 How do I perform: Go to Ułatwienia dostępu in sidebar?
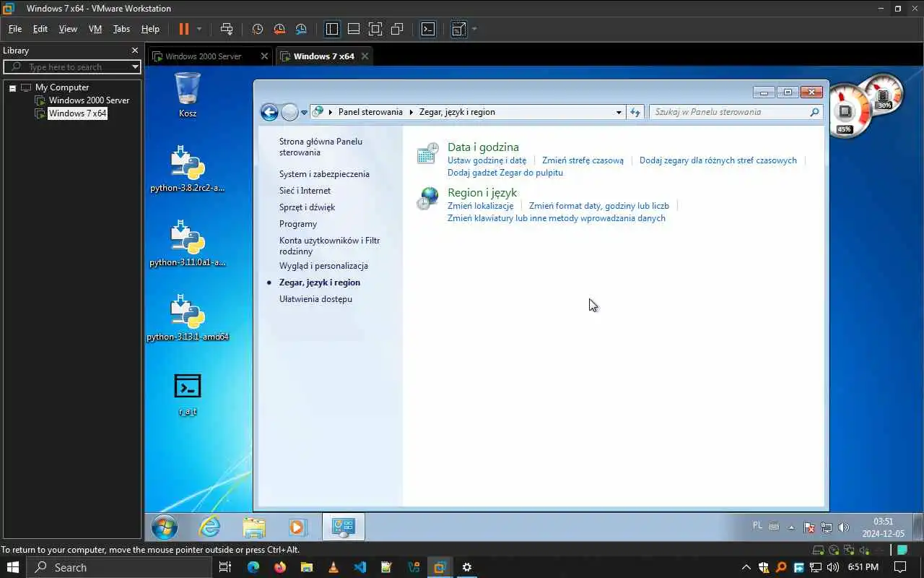click(315, 299)
